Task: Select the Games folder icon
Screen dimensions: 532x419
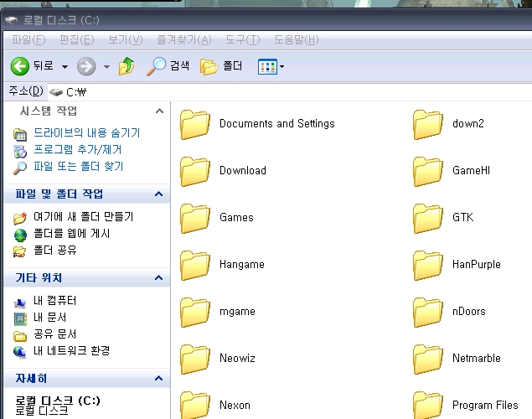Action: coord(194,219)
